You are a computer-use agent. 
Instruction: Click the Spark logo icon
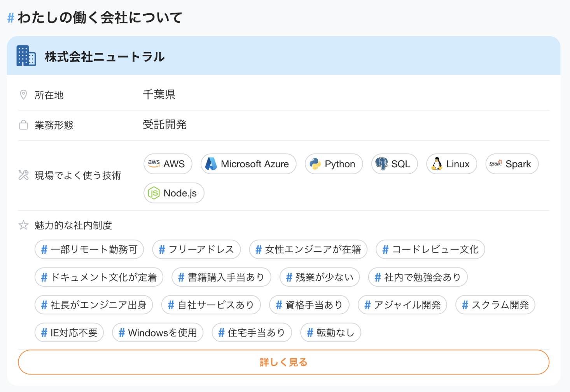pos(496,164)
